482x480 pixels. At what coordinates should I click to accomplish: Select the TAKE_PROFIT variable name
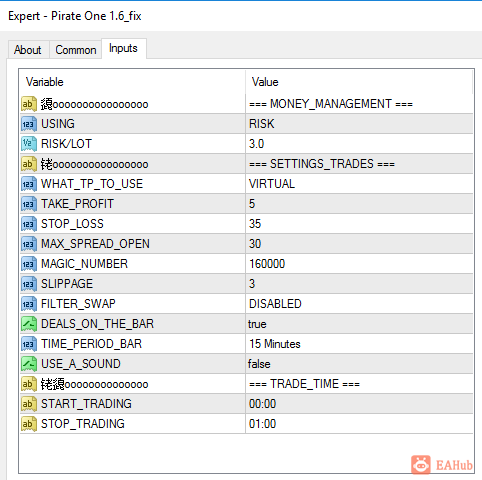point(77,204)
